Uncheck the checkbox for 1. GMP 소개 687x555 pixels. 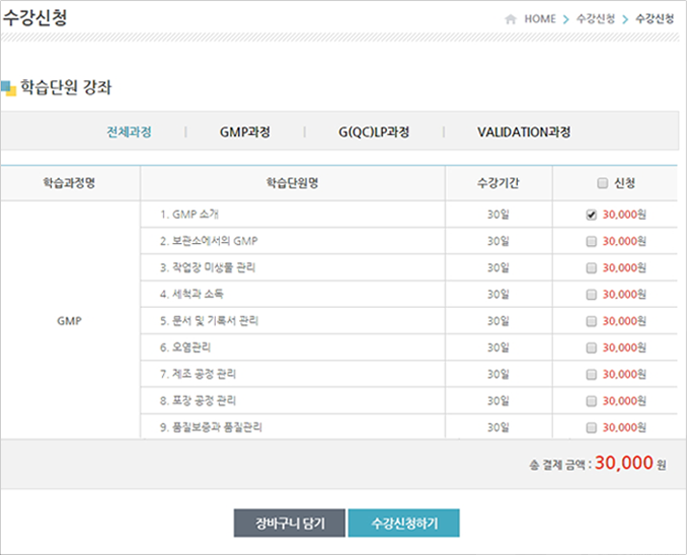click(x=591, y=214)
